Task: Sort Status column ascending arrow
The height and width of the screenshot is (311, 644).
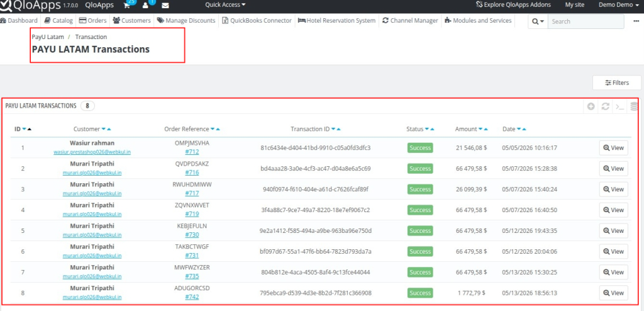Action: [432, 129]
